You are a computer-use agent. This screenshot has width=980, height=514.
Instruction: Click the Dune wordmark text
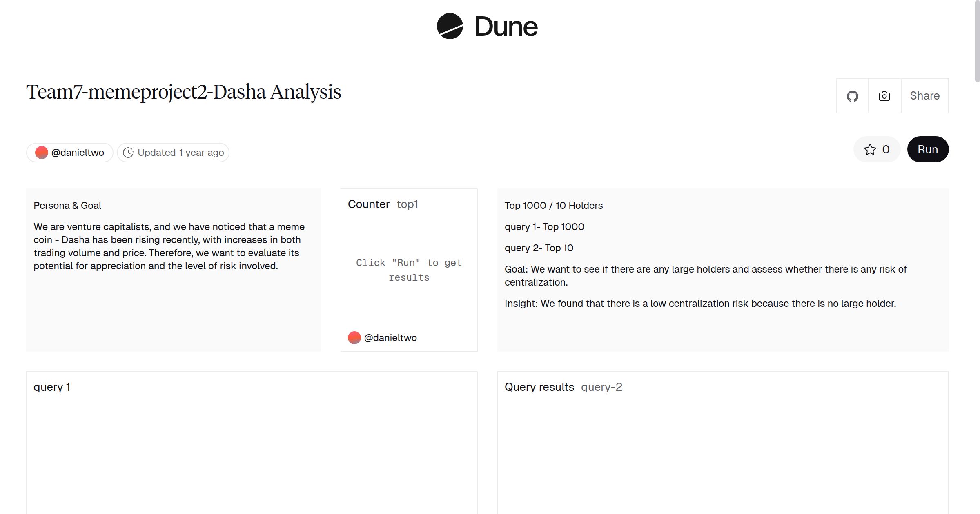coord(506,27)
